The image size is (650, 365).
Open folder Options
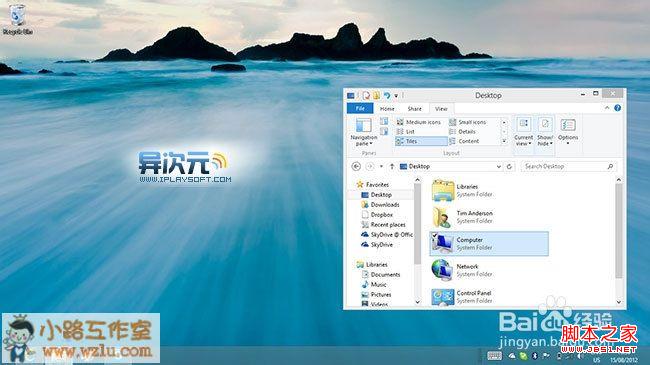tap(568, 131)
